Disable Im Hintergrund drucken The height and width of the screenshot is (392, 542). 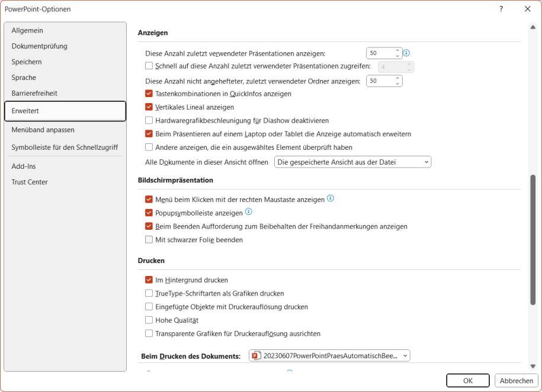coord(148,279)
